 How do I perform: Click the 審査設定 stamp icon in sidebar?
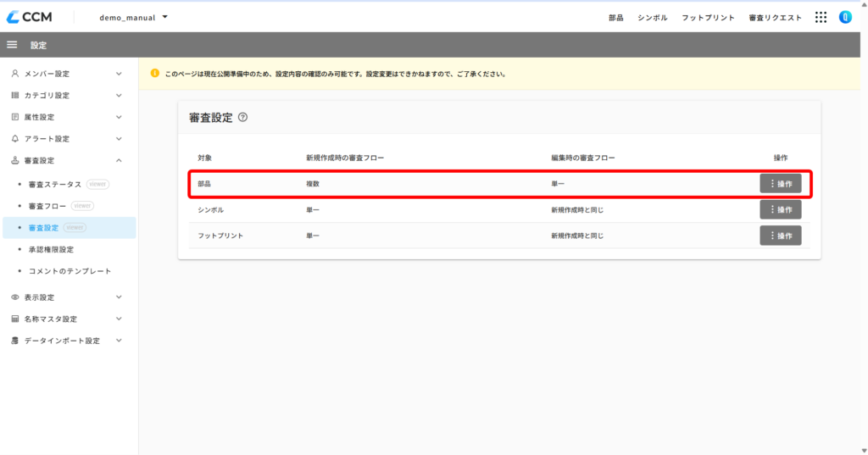[x=15, y=160]
